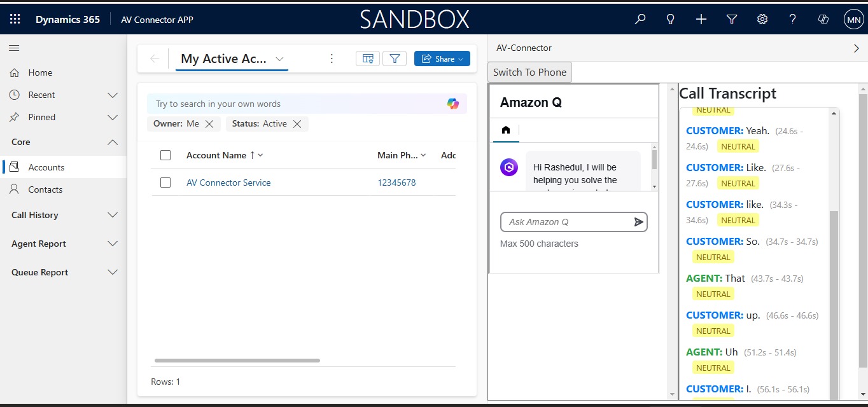Click the phone number 12345678
Image resolution: width=868 pixels, height=407 pixels.
(x=396, y=183)
